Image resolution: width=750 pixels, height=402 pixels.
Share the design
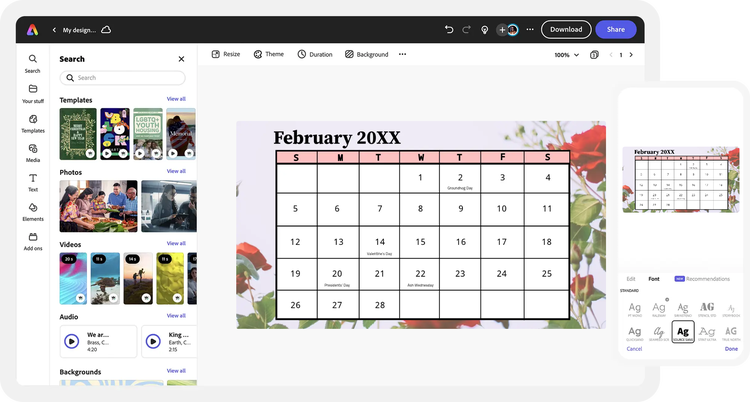click(x=616, y=30)
